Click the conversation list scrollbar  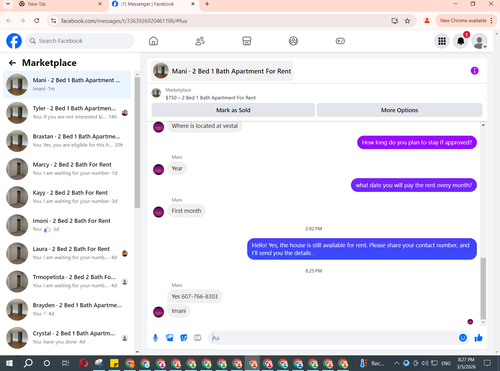click(x=137, y=143)
